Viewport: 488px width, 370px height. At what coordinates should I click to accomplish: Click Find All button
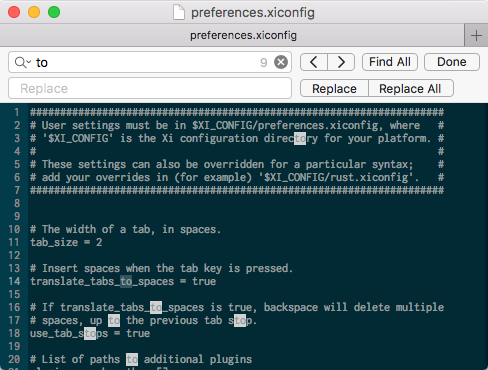tap(390, 62)
